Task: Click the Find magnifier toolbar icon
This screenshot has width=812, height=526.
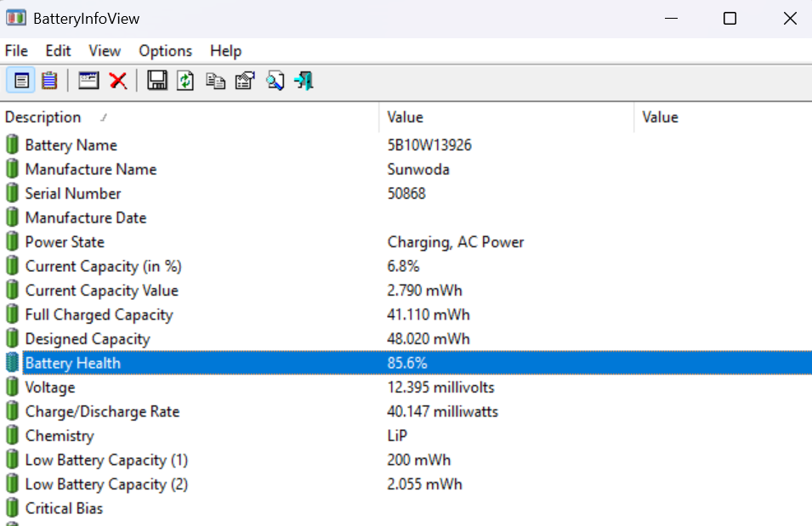Action: click(x=275, y=81)
